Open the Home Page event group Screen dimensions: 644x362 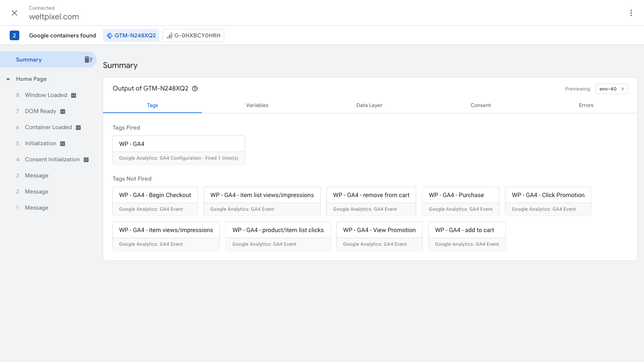31,79
